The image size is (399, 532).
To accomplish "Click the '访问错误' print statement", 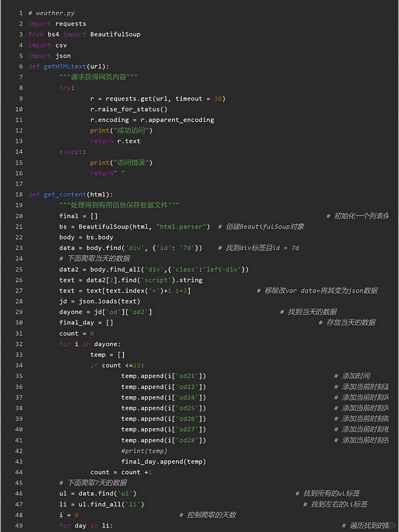I will coord(121,162).
